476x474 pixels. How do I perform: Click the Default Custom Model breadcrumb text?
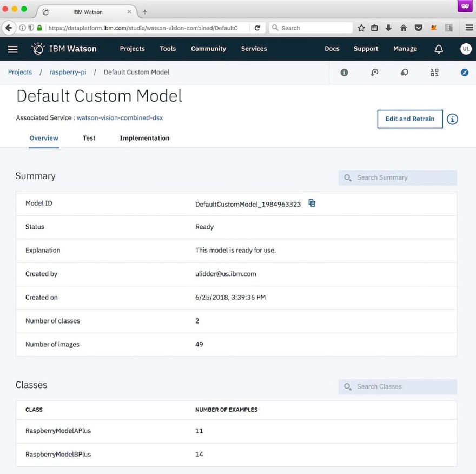[136, 73]
